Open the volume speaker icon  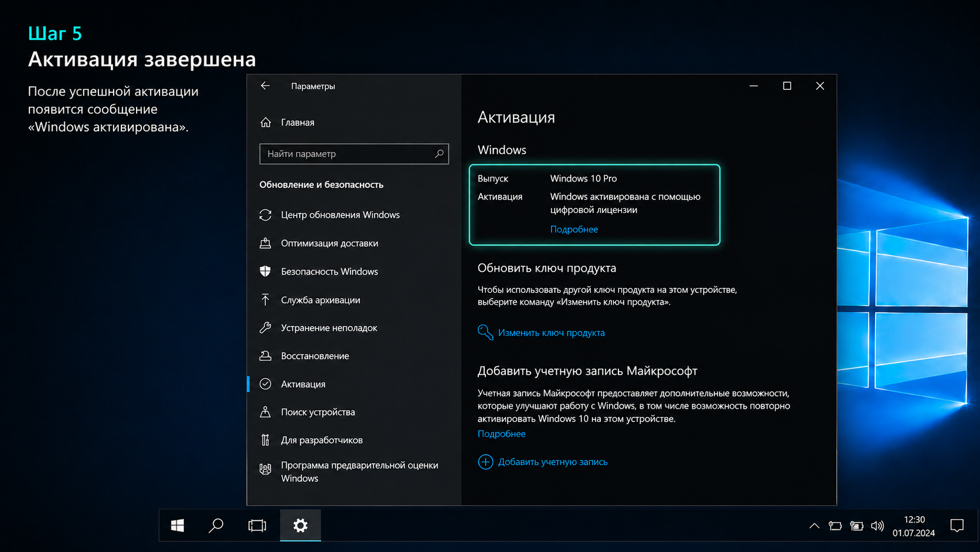point(877,526)
